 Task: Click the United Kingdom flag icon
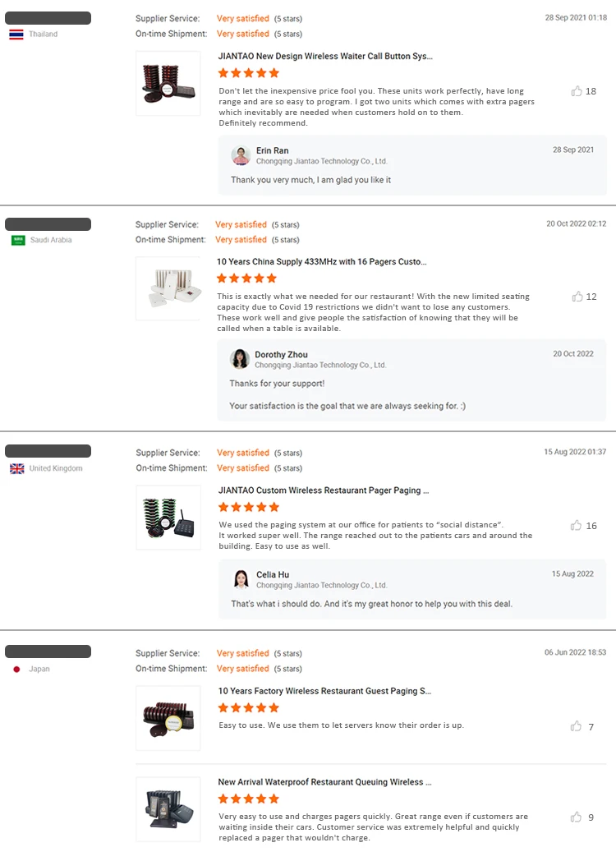click(16, 468)
